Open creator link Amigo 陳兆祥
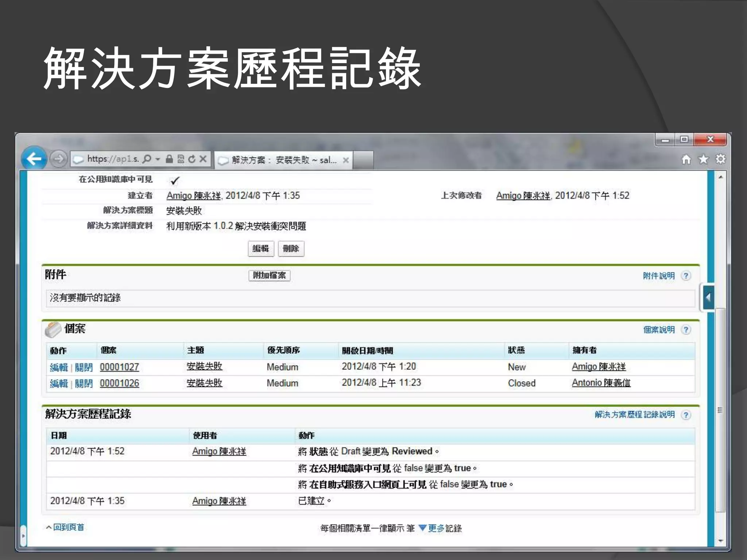 (x=194, y=196)
